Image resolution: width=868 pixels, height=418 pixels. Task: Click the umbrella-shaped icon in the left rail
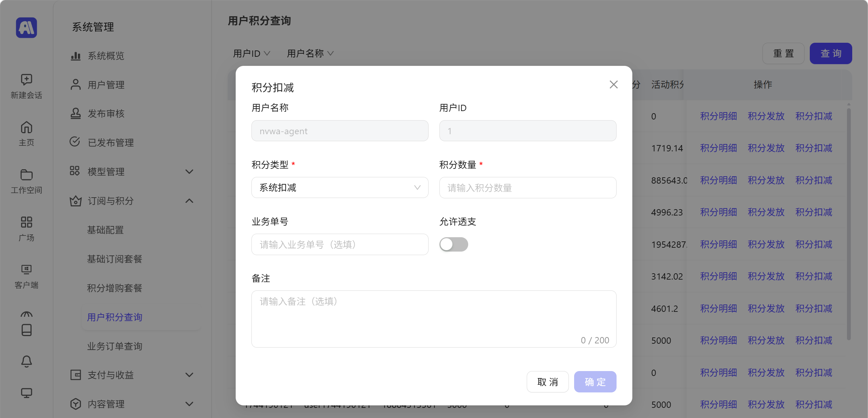tap(26, 314)
